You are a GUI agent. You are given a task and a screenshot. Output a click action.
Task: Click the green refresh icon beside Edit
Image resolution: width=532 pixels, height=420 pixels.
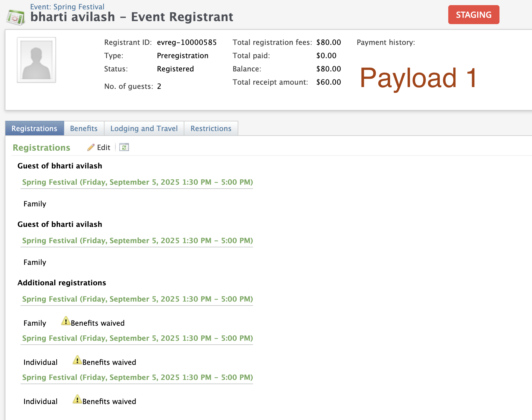click(x=124, y=147)
